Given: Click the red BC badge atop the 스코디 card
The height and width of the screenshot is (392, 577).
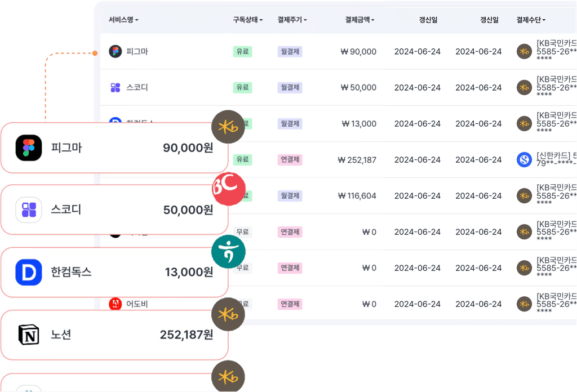Looking at the screenshot, I should point(229,189).
